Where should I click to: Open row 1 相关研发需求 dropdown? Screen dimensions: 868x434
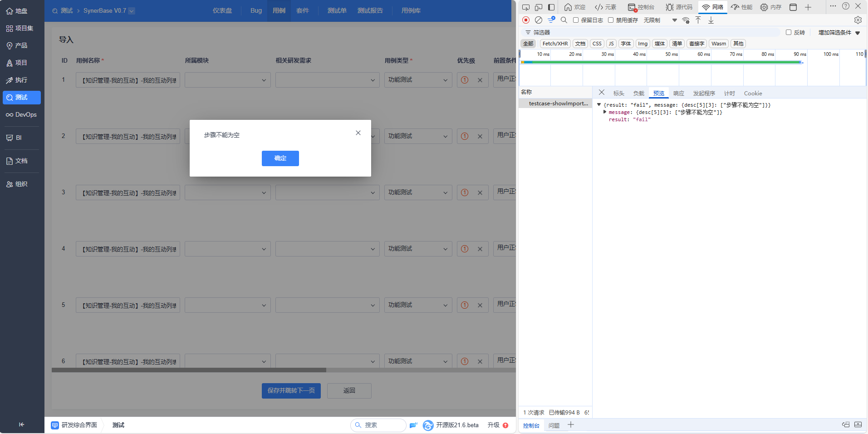[x=328, y=80]
